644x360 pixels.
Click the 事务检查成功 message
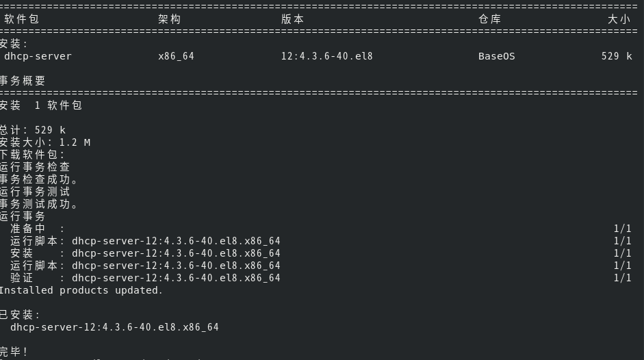tap(39, 179)
